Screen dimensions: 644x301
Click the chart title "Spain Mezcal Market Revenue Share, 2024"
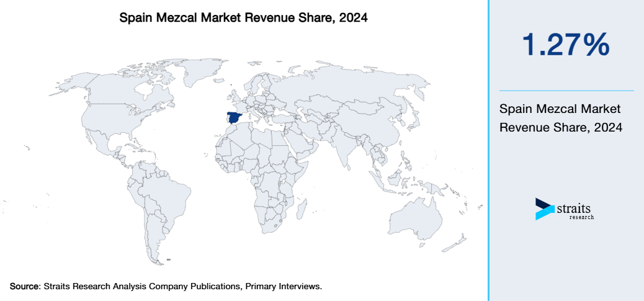tap(243, 18)
